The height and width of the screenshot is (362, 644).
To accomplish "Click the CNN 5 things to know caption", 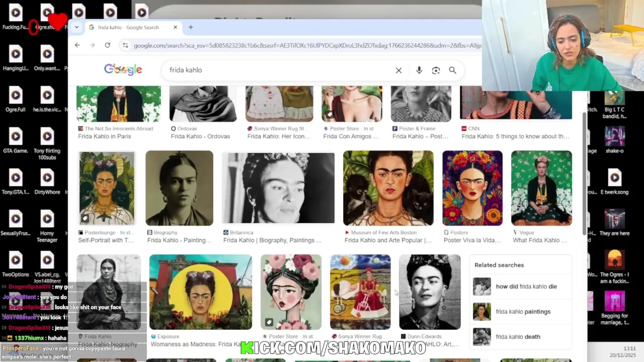I will [515, 136].
